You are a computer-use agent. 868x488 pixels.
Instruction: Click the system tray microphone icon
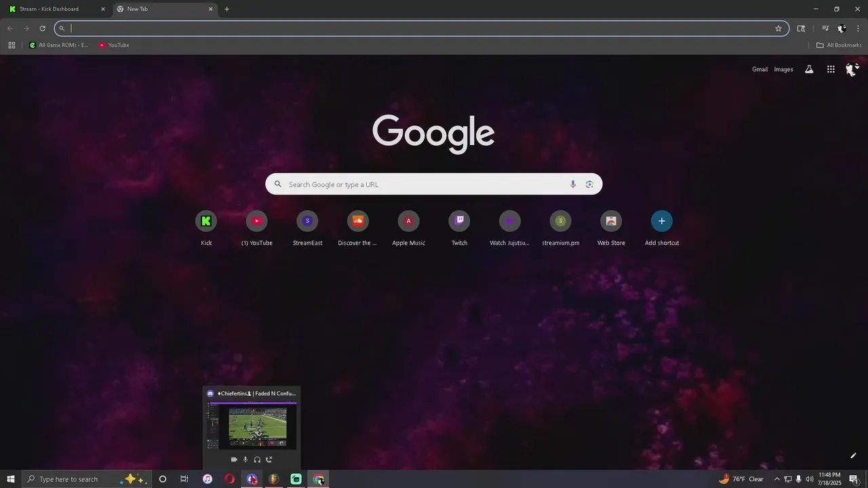799,479
